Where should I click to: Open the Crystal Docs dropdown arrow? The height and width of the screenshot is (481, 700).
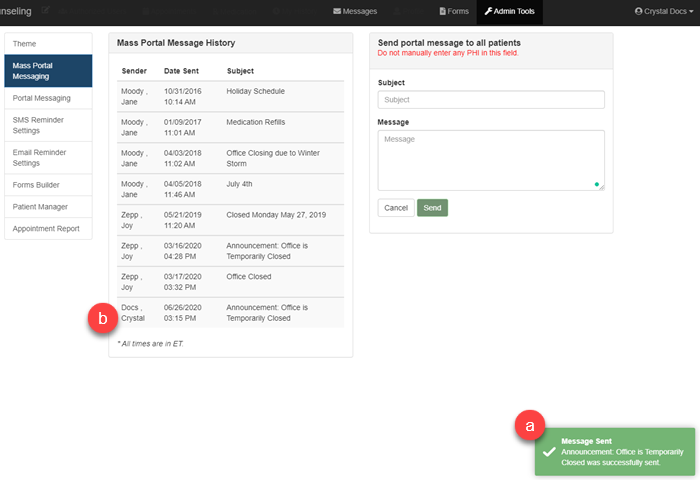(692, 12)
